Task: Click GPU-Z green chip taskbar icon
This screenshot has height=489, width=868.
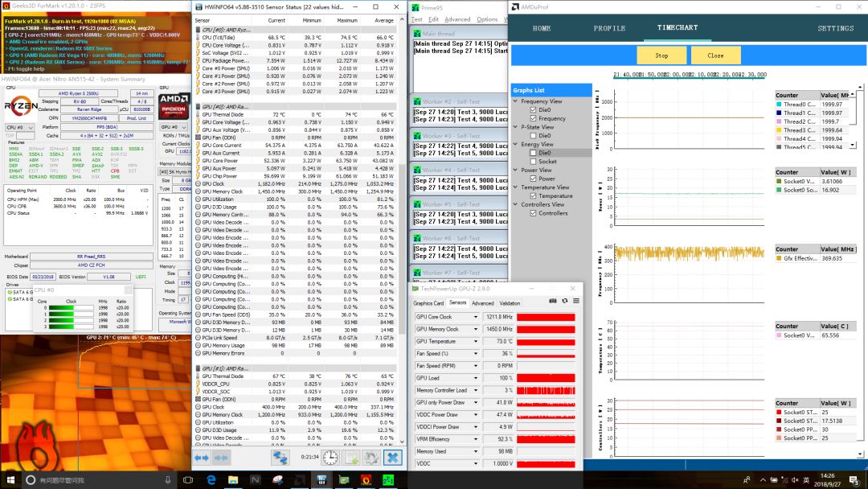Action: (344, 480)
